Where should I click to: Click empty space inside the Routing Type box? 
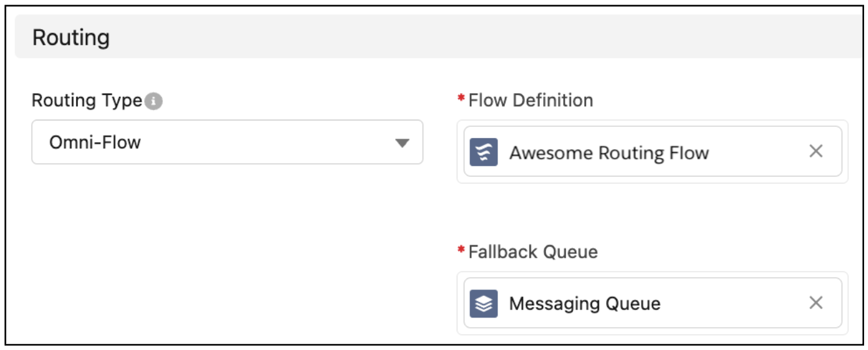pyautogui.click(x=273, y=142)
